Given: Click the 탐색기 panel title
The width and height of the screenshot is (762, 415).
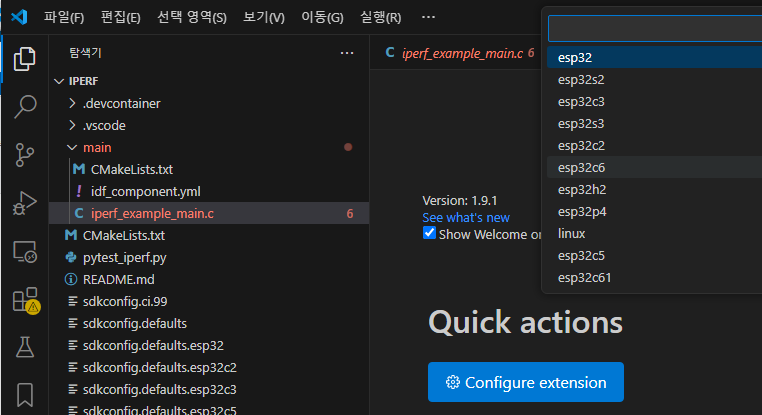Looking at the screenshot, I should coord(85,52).
